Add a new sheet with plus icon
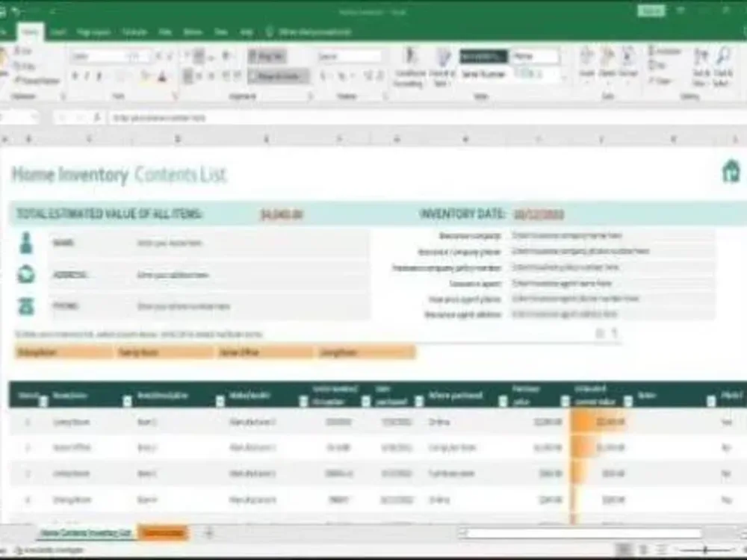This screenshot has width=747, height=560. pyautogui.click(x=208, y=533)
